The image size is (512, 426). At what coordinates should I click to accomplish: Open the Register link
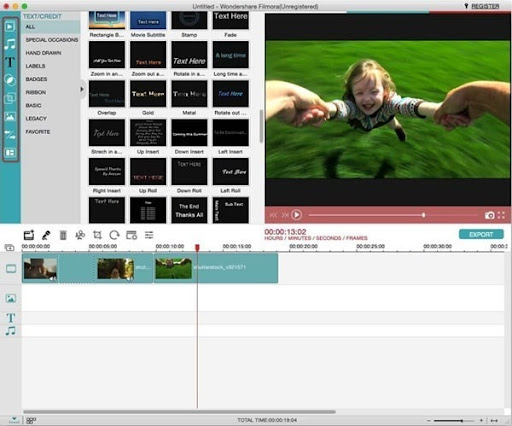pos(485,6)
